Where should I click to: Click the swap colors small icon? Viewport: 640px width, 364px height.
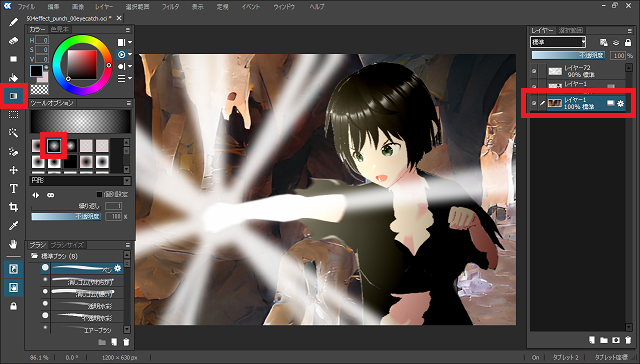pos(46,67)
